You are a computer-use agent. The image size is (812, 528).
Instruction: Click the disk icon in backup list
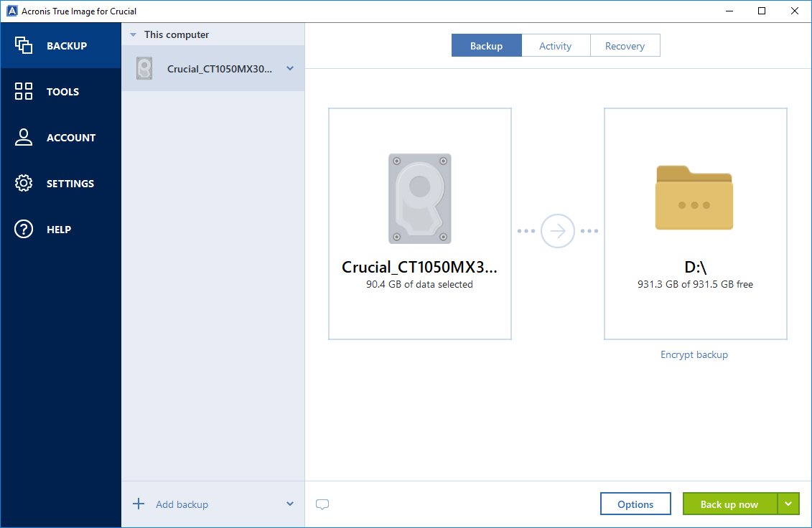pyautogui.click(x=144, y=68)
